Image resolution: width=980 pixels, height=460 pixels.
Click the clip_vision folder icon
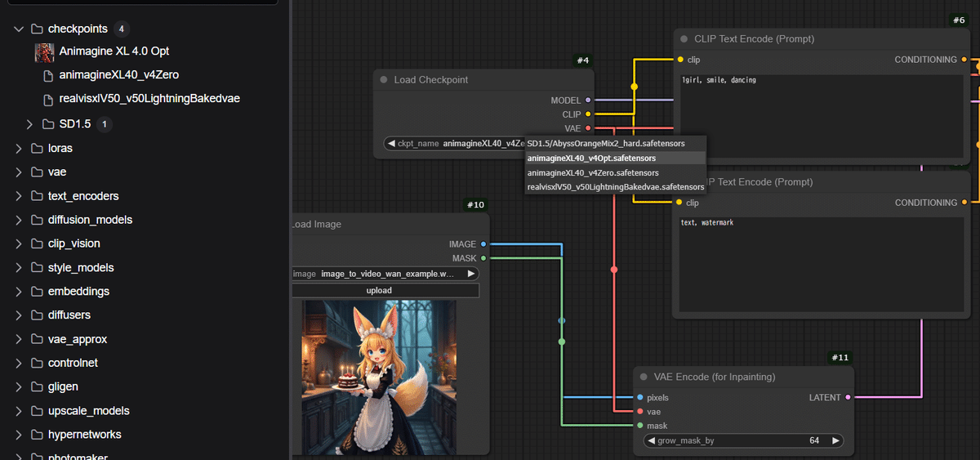click(37, 243)
